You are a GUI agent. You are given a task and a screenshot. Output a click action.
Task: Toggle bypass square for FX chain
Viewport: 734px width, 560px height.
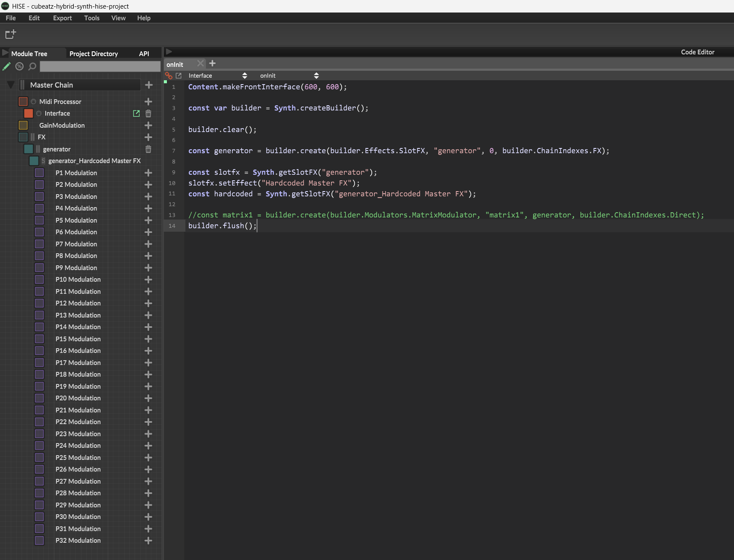23,137
